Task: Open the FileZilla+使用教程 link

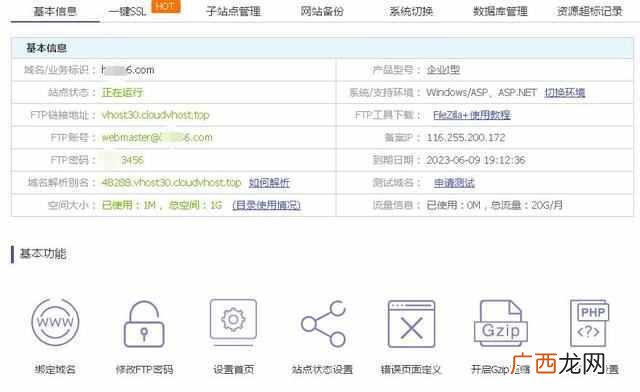Action: point(472,115)
